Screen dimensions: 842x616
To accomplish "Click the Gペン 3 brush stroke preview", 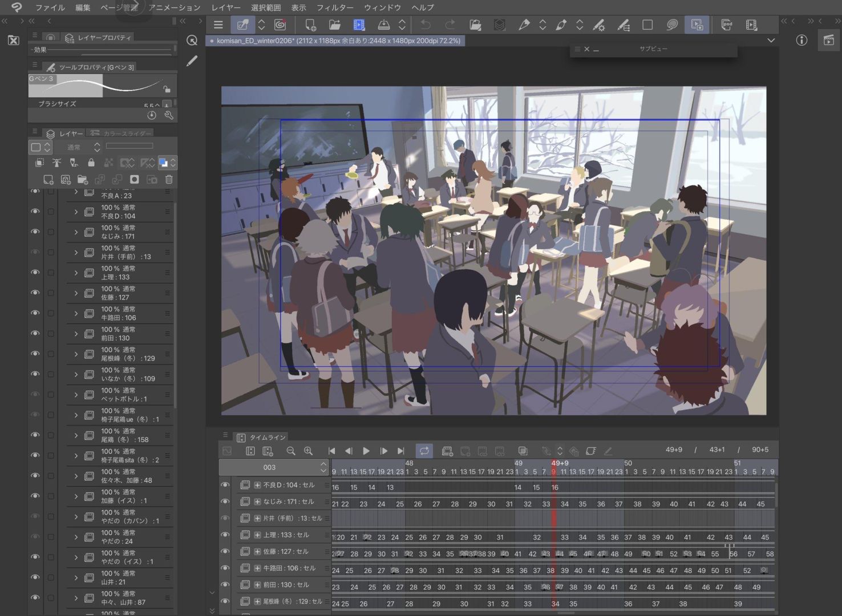I will (x=102, y=86).
